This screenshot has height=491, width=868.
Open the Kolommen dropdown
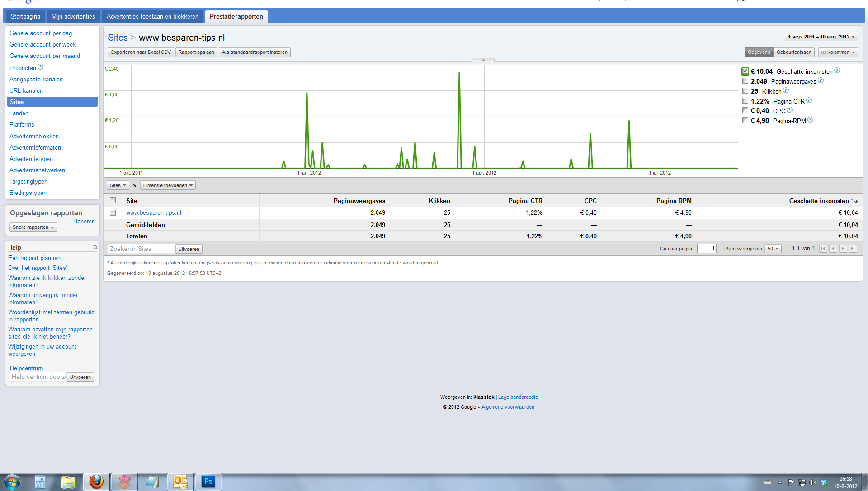coord(838,52)
